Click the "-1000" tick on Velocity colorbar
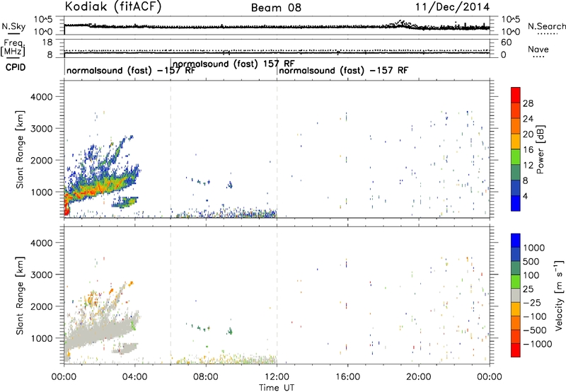 [537, 344]
